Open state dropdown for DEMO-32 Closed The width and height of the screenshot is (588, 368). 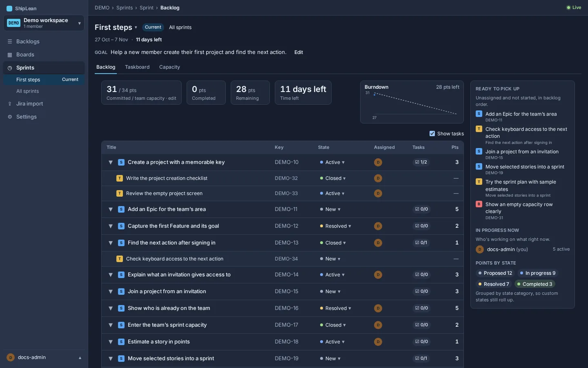(x=333, y=178)
